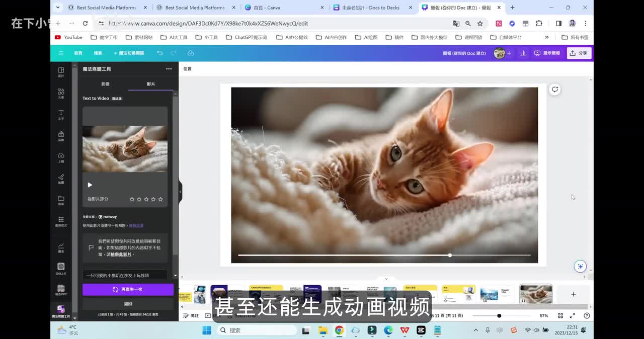This screenshot has width=644, height=339.
Task: Open the three-dot menu of 魔法媒體工具 panel
Action: [x=169, y=69]
